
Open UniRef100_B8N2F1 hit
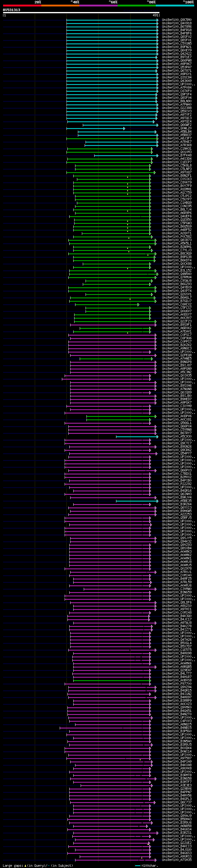click(176, 176)
